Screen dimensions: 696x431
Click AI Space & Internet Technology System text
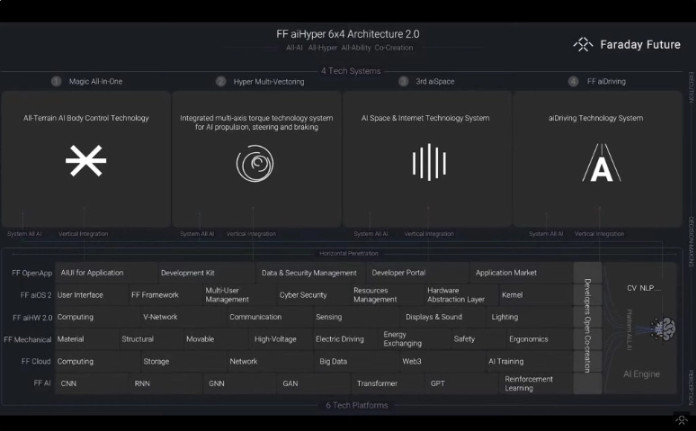click(x=425, y=118)
